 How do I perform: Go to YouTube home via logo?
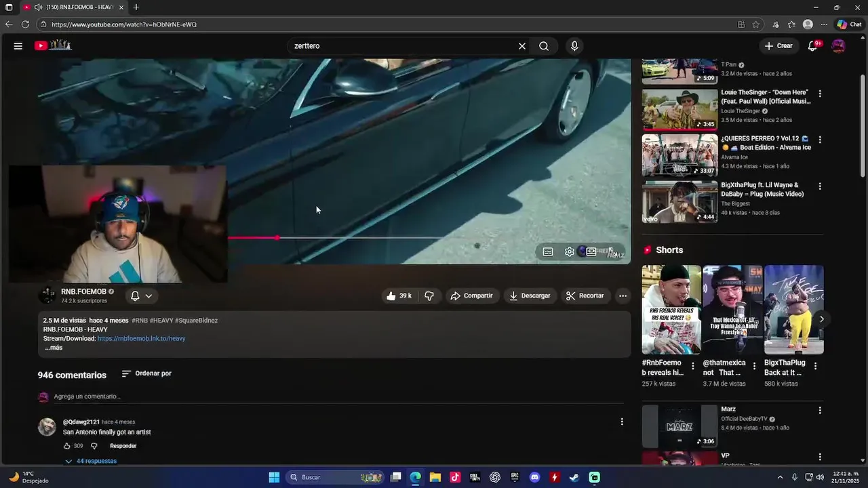point(53,45)
